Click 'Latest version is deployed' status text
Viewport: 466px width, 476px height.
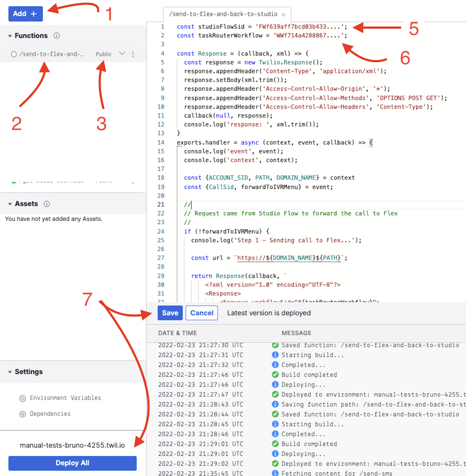[x=269, y=313]
